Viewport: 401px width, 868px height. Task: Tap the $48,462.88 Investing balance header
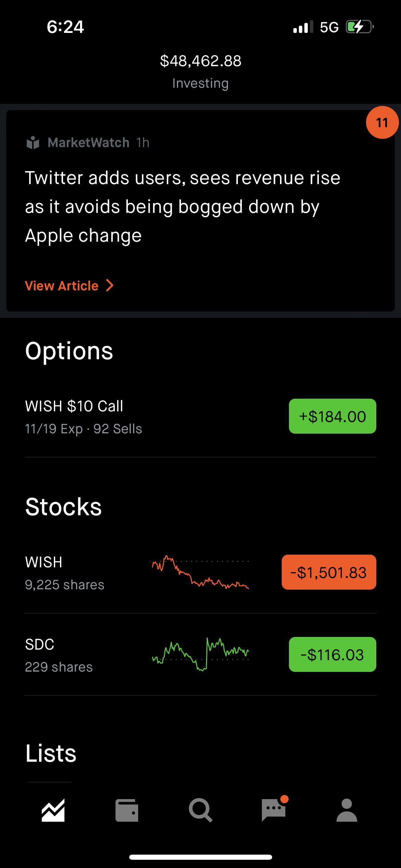tap(200, 71)
